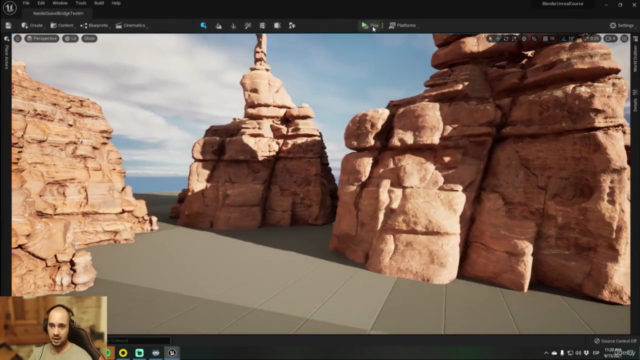Open the Perspective view mode dropdown
The image size is (640, 360).
tap(42, 38)
